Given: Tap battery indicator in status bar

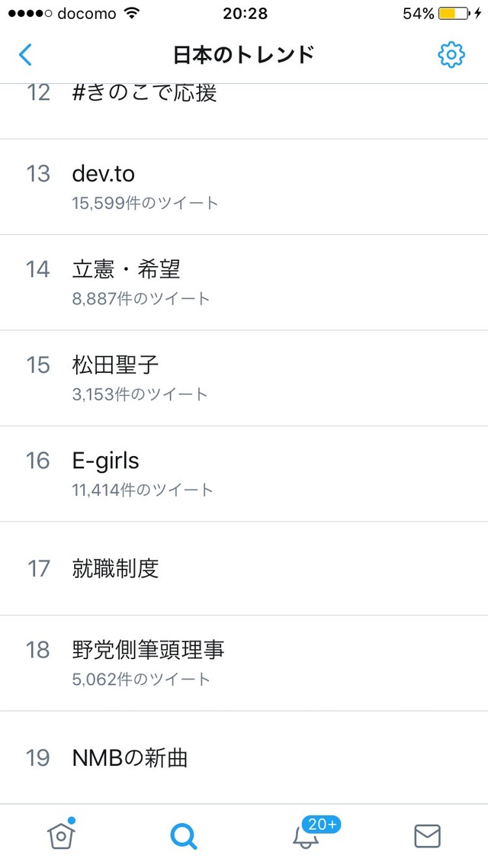Looking at the screenshot, I should point(453,14).
